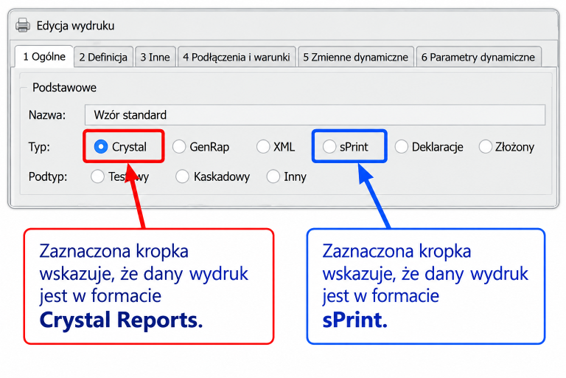The width and height of the screenshot is (566, 378).
Task: Select the Inny subtype radio button
Action: (x=273, y=177)
